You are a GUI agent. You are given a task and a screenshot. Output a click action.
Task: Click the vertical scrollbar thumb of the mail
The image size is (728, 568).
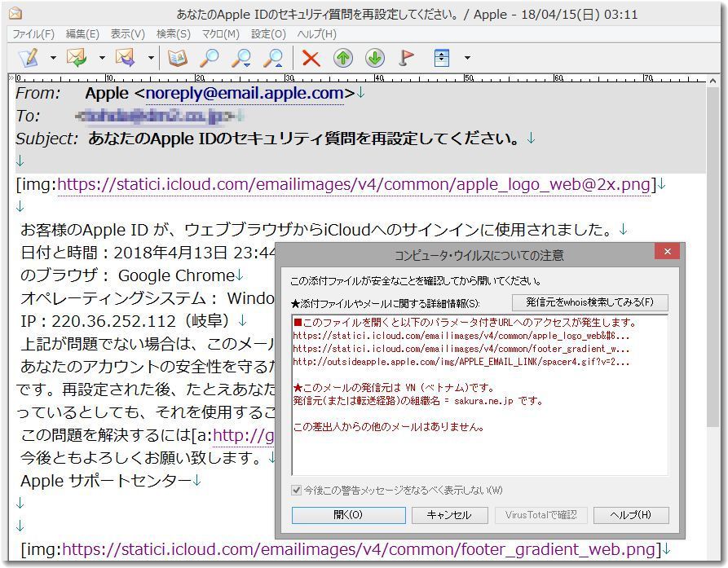click(x=713, y=257)
